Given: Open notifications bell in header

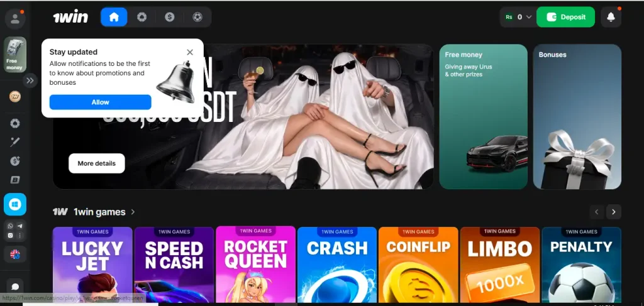Looking at the screenshot, I should click(611, 17).
